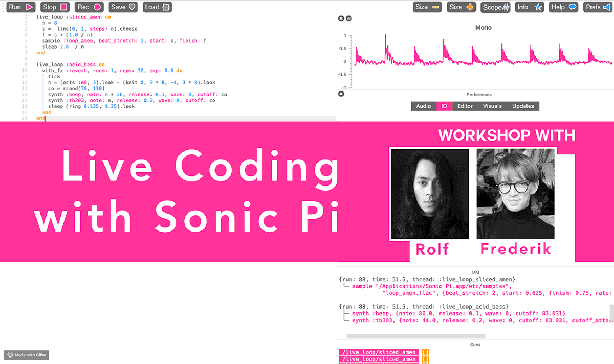The height and width of the screenshot is (364, 614).
Task: Click 'live_loop :sliced_amen do' line
Action: coord(73,17)
